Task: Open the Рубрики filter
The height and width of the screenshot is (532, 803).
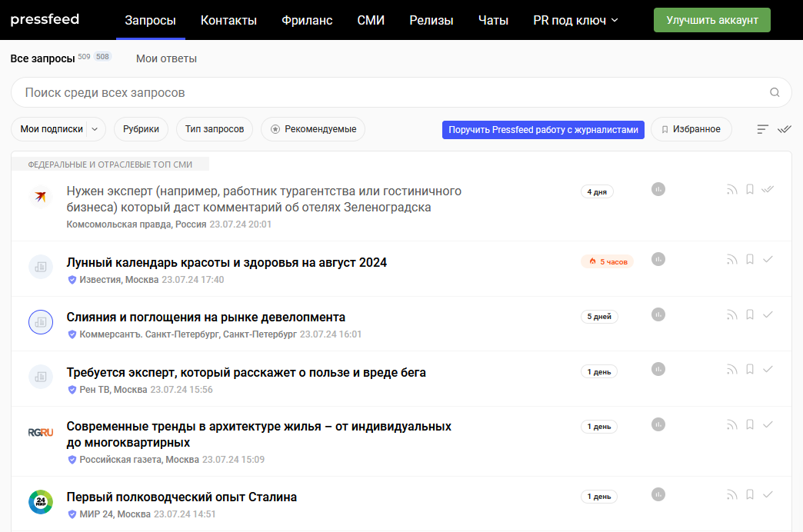Action: 141,129
